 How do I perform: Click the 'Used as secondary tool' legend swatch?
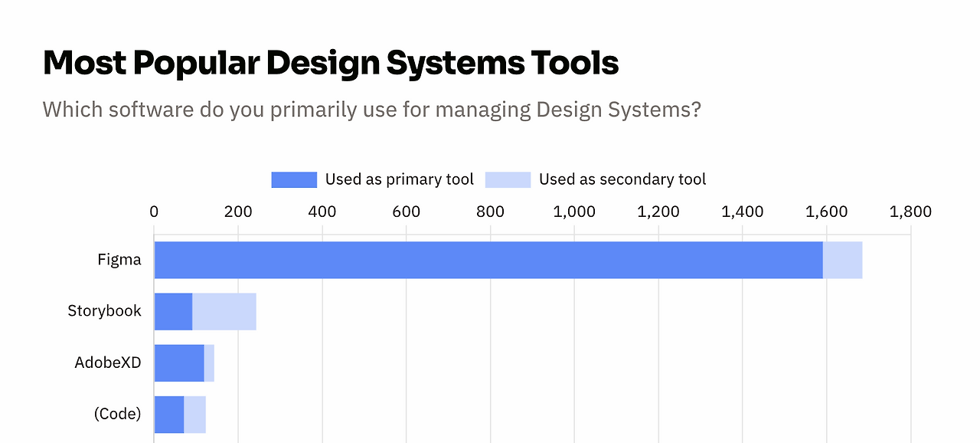click(x=508, y=180)
